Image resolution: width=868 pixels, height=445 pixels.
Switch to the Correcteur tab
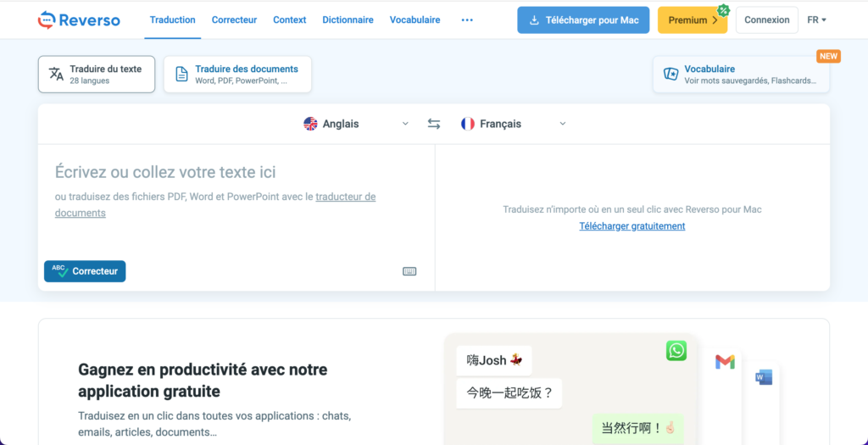234,20
